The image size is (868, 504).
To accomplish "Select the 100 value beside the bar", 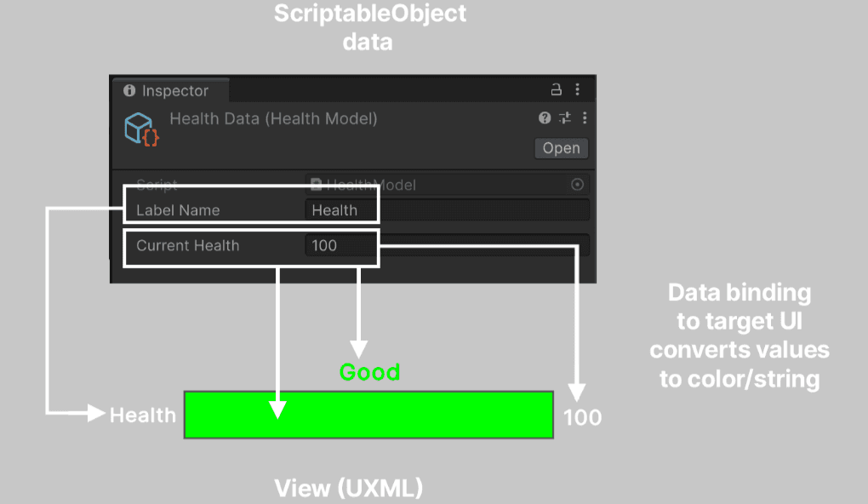I will (581, 416).
